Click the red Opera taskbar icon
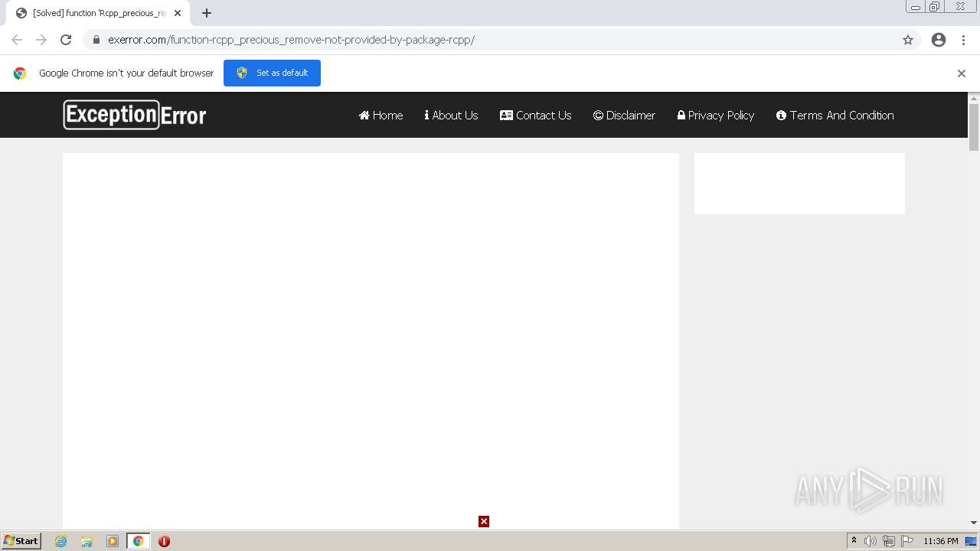 point(164,541)
